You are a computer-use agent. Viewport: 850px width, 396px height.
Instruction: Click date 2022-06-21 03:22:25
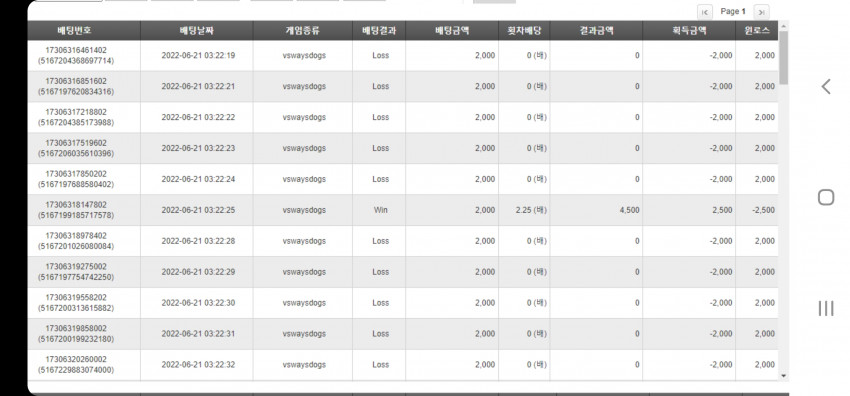198,210
